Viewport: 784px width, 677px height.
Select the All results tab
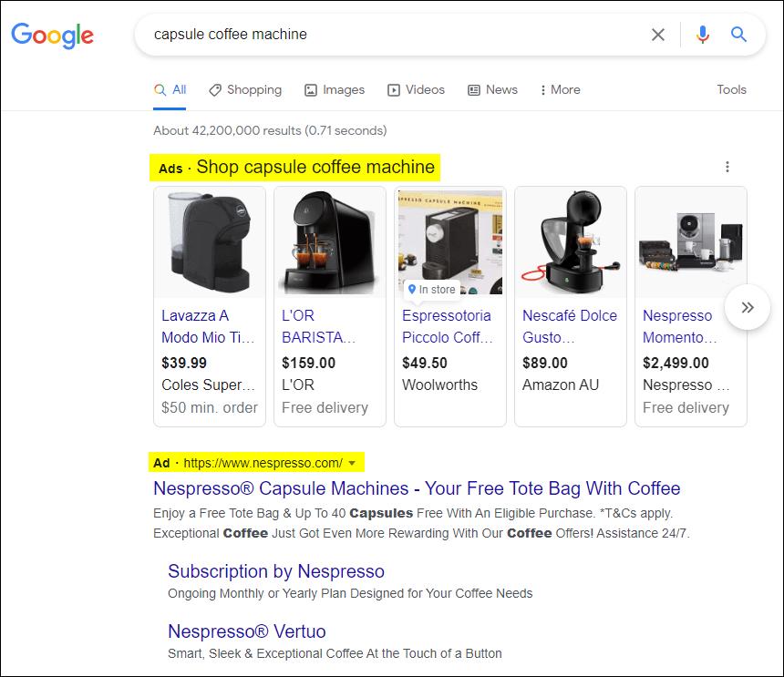170,90
